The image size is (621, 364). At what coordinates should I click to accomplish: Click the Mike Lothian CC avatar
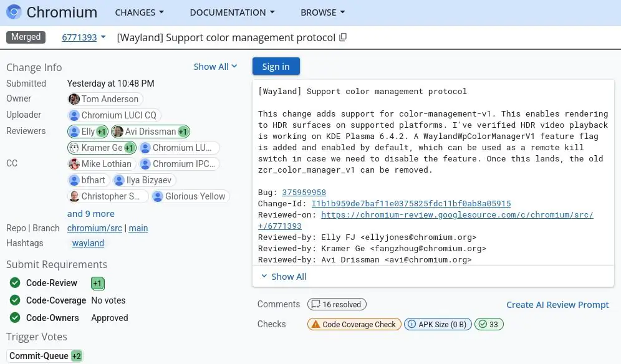74,164
